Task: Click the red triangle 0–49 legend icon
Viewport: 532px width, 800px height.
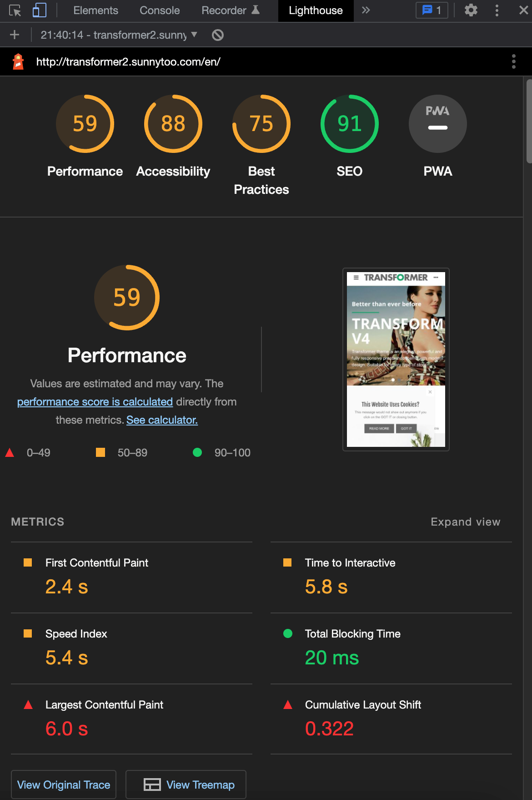Action: [x=10, y=452]
